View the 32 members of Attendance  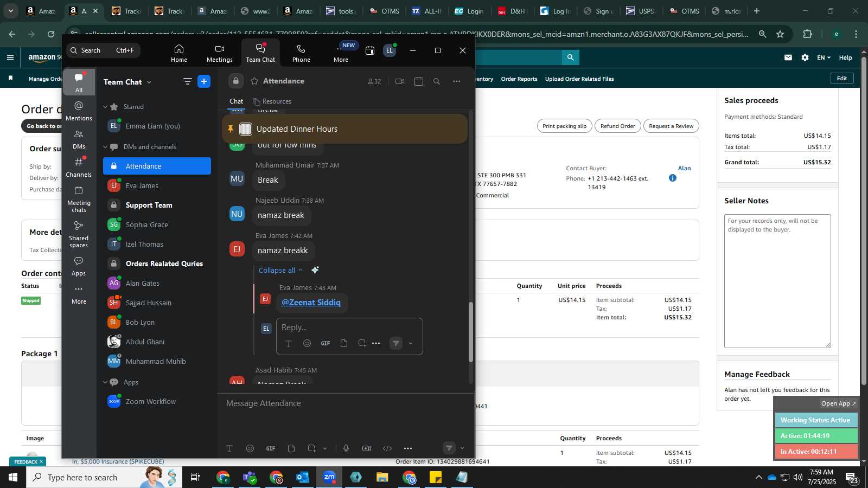tap(374, 81)
